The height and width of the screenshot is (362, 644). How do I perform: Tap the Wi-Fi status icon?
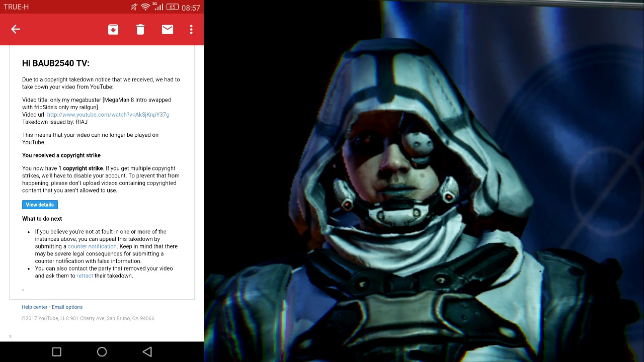pyautogui.click(x=145, y=7)
